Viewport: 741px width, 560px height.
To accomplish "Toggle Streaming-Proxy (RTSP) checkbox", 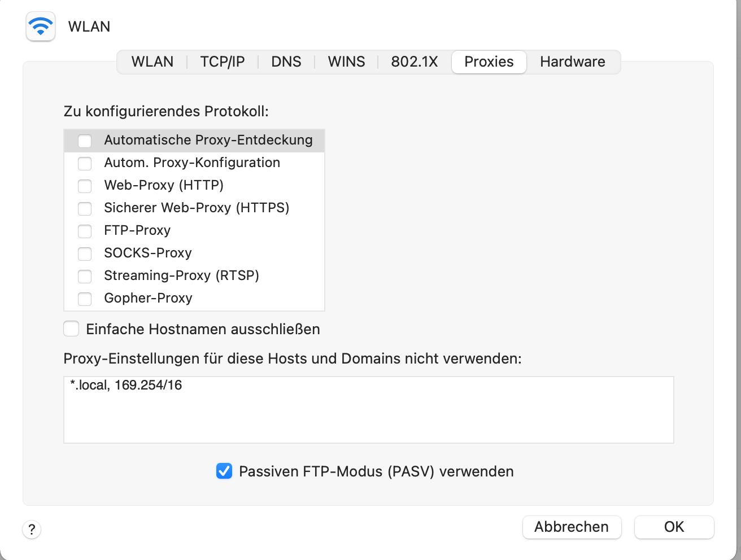I will [x=85, y=276].
